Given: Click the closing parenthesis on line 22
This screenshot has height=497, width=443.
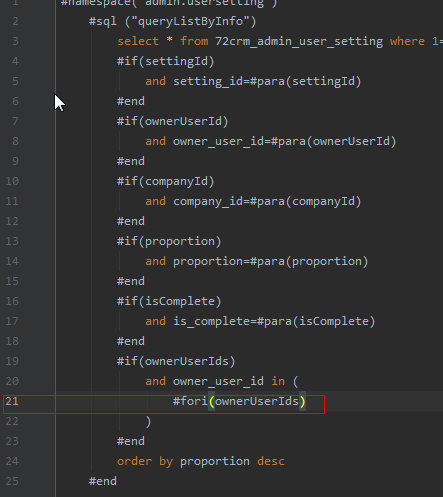Looking at the screenshot, I should click(x=148, y=422).
